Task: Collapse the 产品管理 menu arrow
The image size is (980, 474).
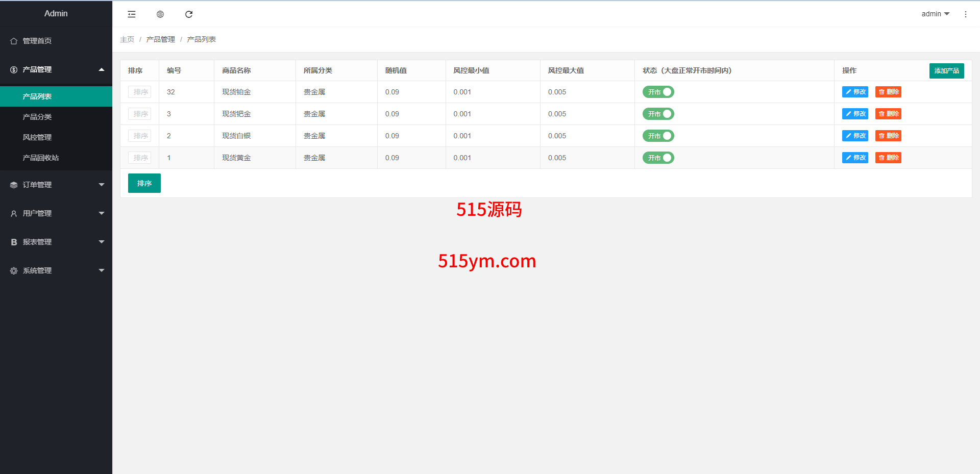Action: (x=101, y=69)
